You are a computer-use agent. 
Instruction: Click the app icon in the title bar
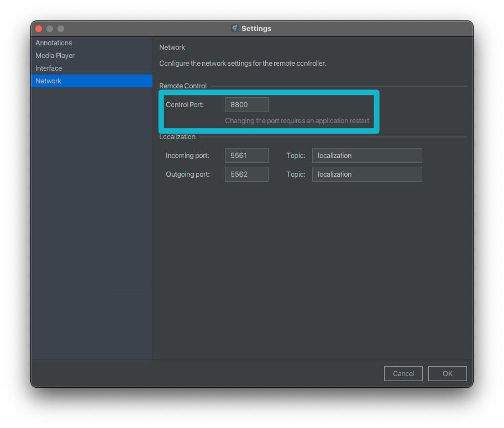pos(235,28)
